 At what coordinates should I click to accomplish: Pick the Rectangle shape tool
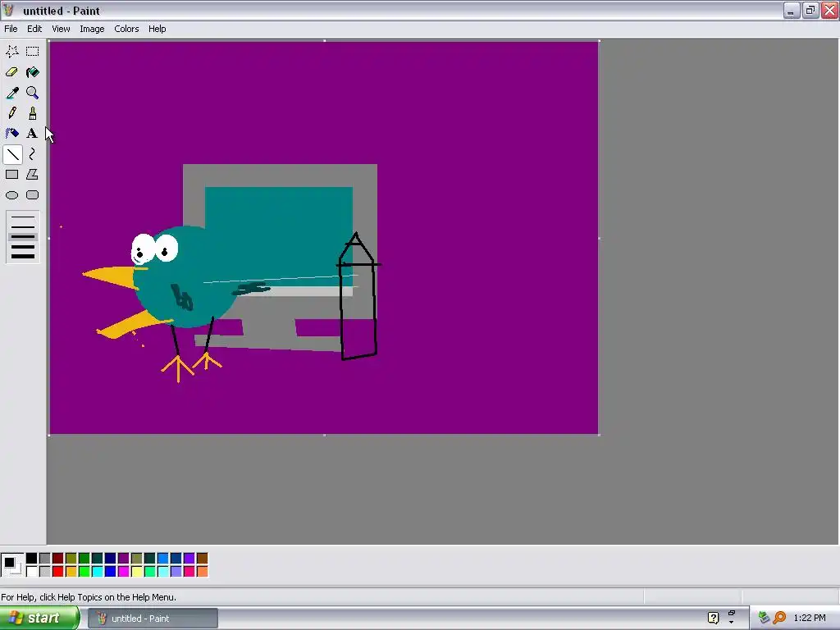click(x=11, y=175)
